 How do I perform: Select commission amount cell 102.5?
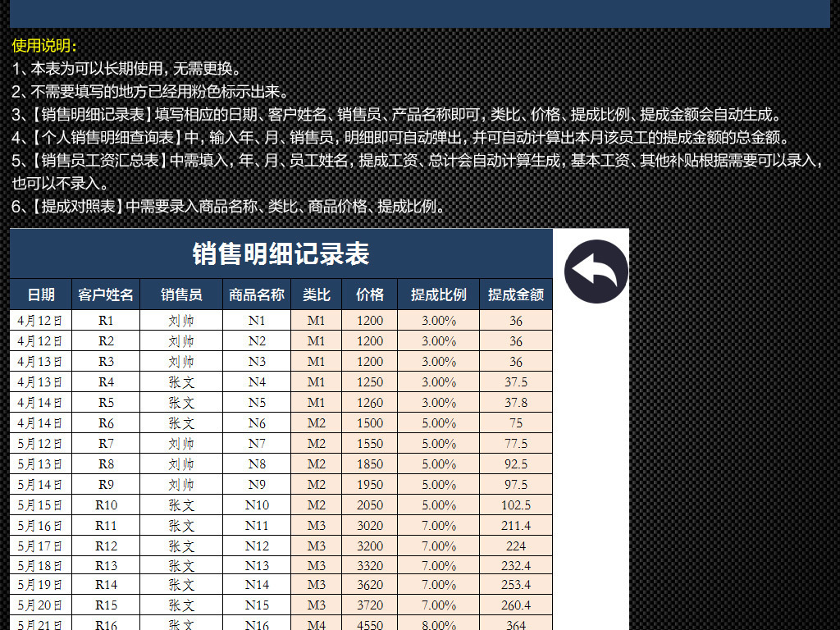click(516, 504)
